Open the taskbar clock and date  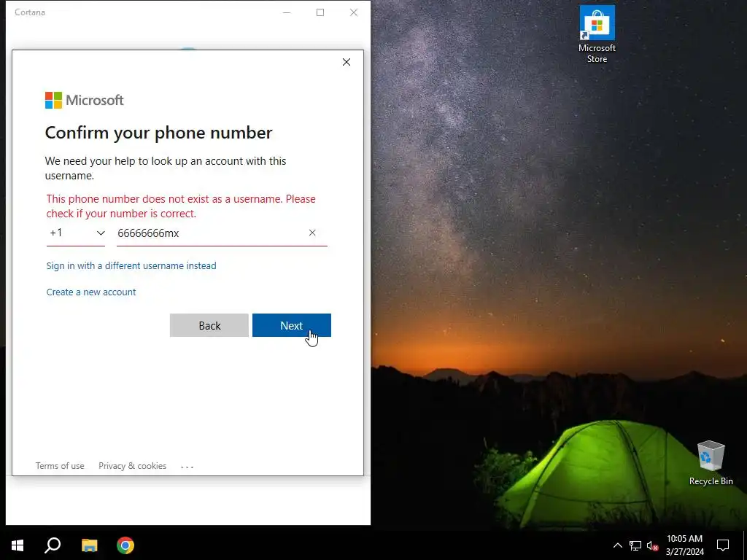[684, 545]
